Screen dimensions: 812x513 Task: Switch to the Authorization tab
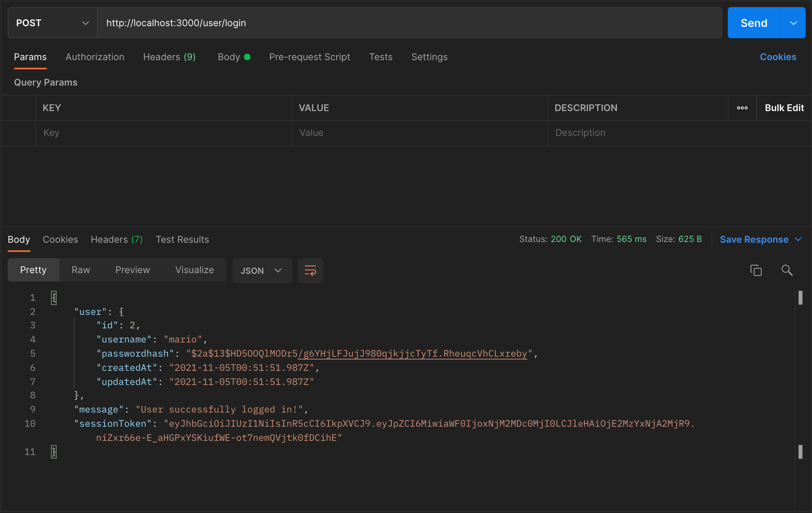coord(95,57)
